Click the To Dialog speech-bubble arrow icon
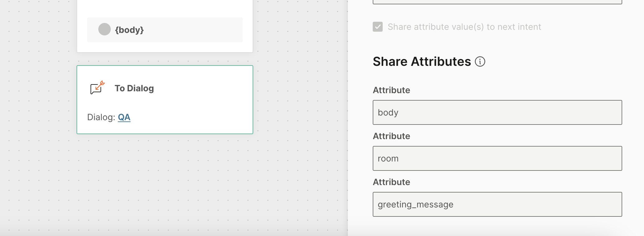The width and height of the screenshot is (644, 236). click(x=97, y=88)
